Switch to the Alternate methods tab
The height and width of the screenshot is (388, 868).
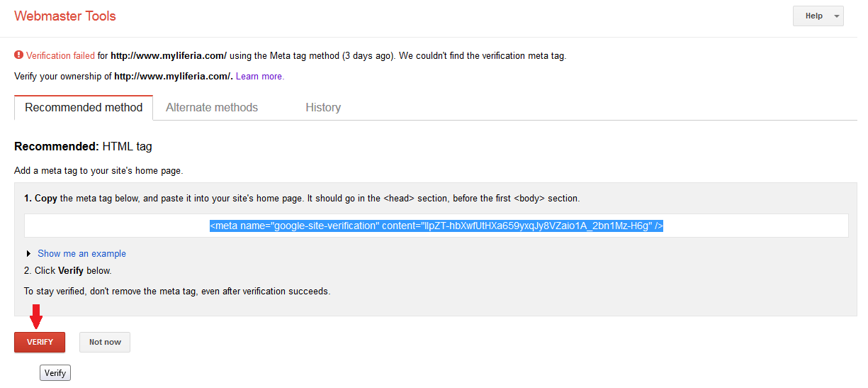point(212,108)
